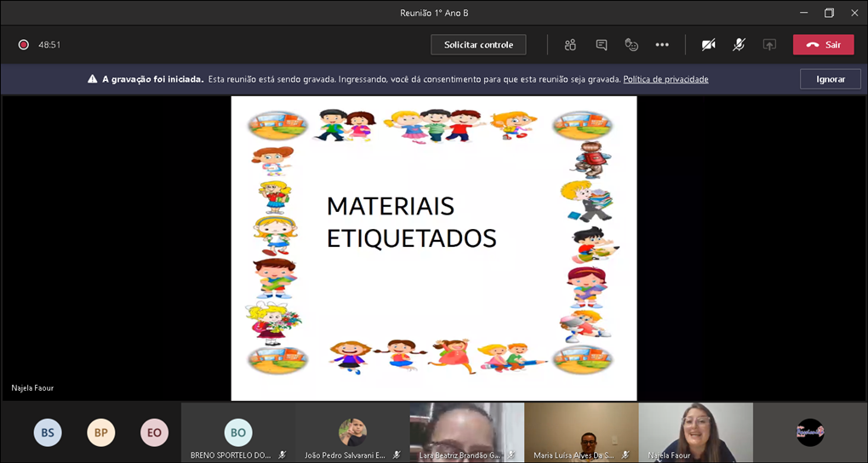Restore down the meeting window
The width and height of the screenshot is (868, 463).
pos(829,13)
